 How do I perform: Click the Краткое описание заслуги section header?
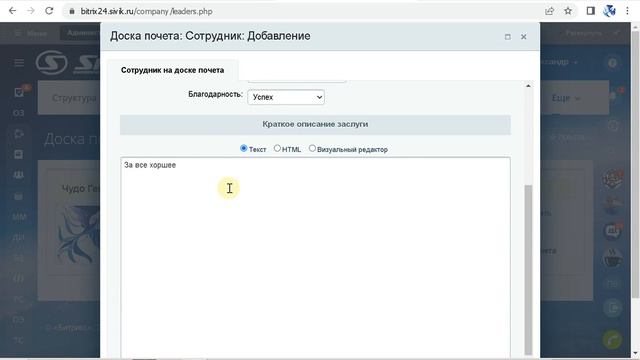coord(315,124)
